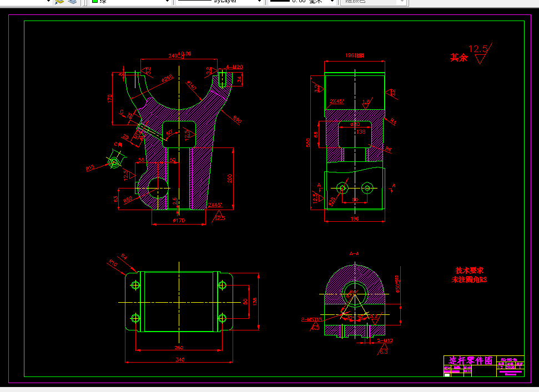Select the ø250 diameter dimension
Screen dimensions: 539x392
tap(167, 79)
